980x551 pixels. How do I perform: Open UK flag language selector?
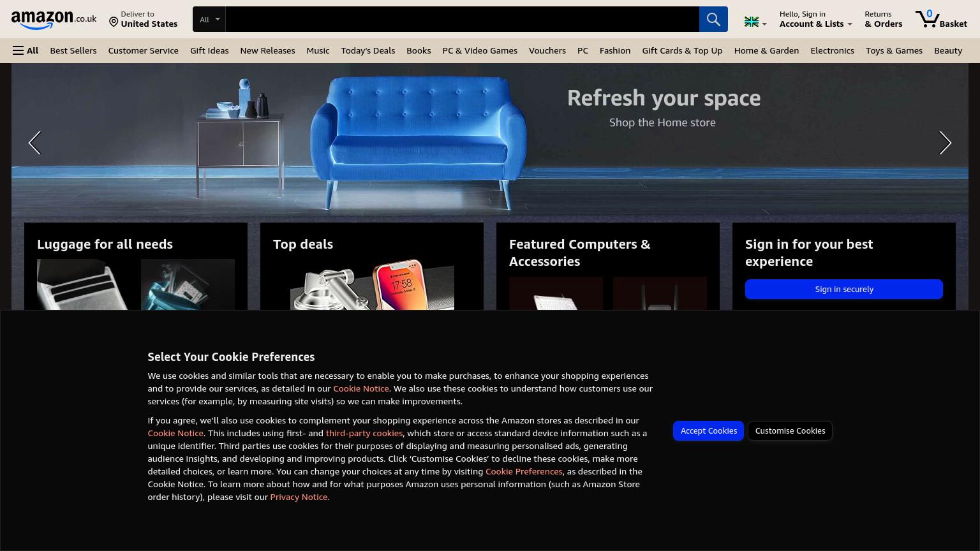pos(755,22)
